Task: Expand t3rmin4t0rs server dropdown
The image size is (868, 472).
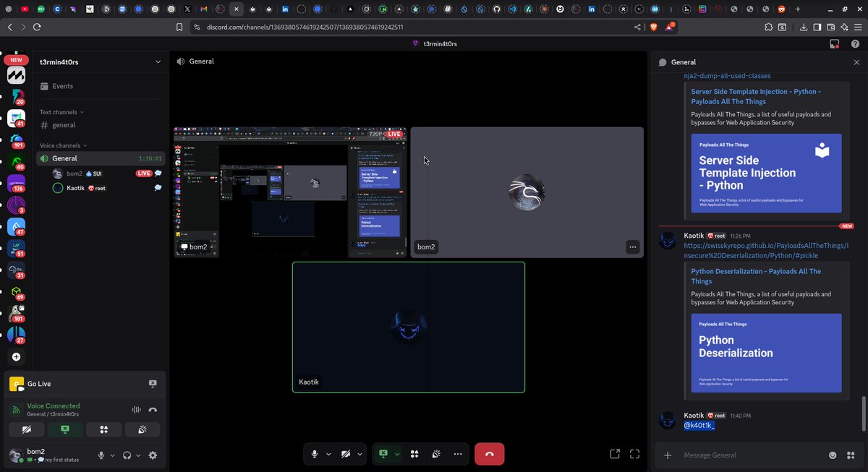Action: pos(158,62)
